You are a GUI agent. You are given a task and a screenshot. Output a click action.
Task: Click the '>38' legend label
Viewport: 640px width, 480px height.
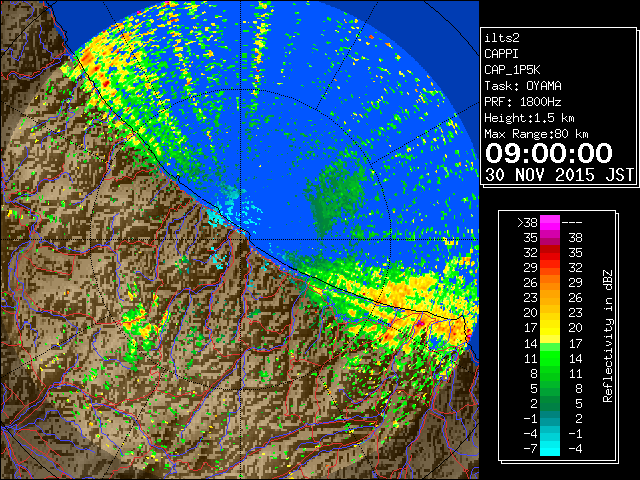[x=527, y=222]
